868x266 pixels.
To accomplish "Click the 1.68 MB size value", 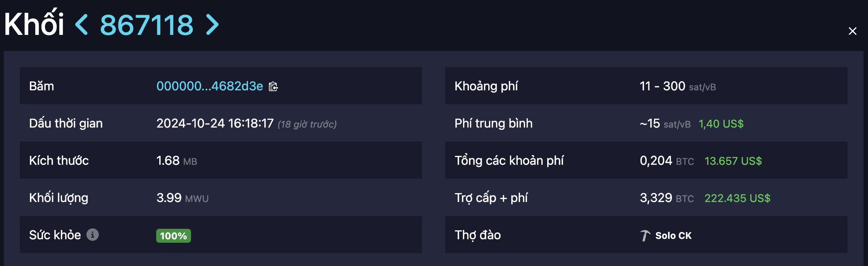I will pos(177,161).
